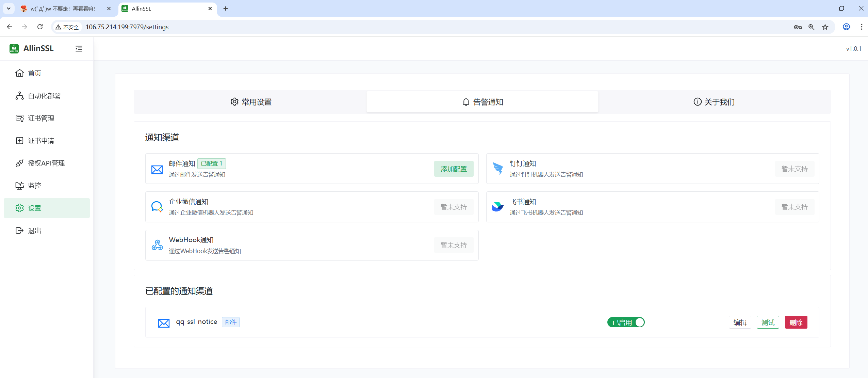This screenshot has height=378, width=868.
Task: Click the 邮件通知 envelope icon
Action: 157,169
